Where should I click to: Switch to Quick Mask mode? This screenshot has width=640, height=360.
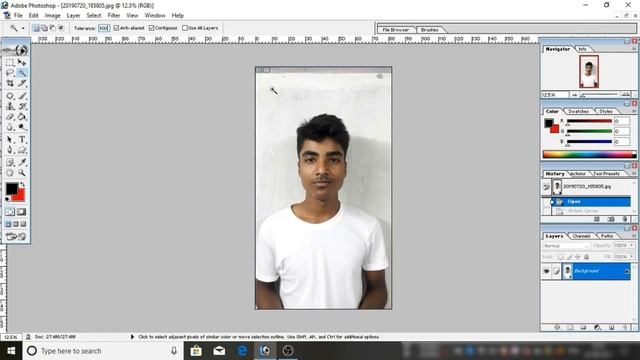pyautogui.click(x=22, y=212)
